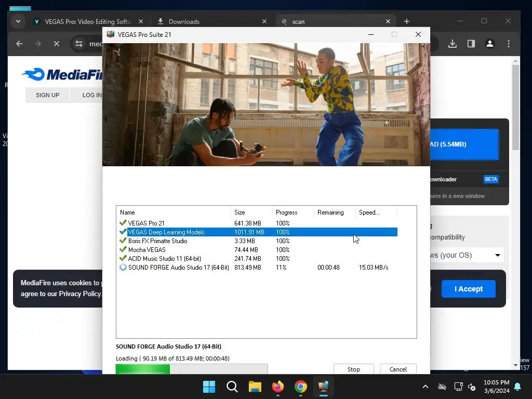
Task: Close the Downloads browser tab
Action: [x=264, y=21]
